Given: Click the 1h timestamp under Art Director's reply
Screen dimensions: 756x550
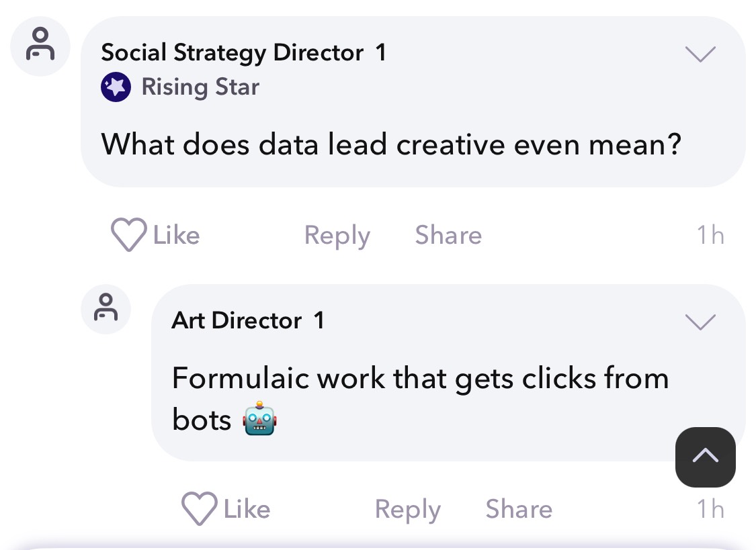Looking at the screenshot, I should [710, 509].
